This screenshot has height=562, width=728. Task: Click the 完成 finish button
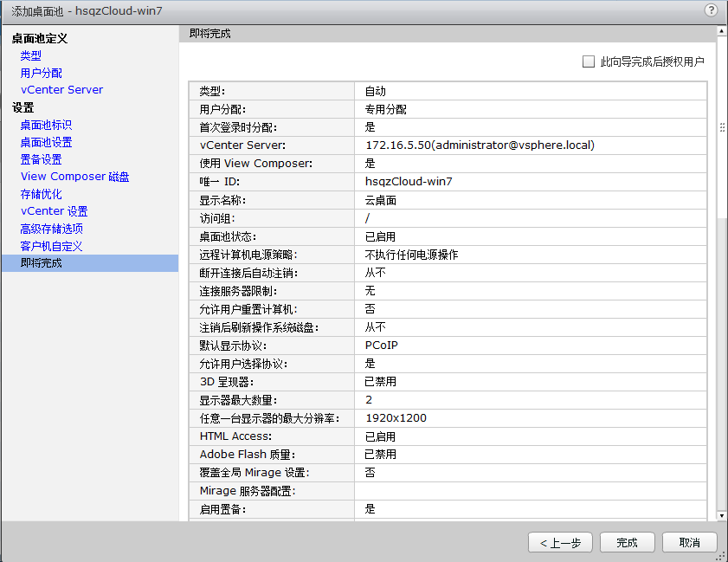tap(627, 542)
